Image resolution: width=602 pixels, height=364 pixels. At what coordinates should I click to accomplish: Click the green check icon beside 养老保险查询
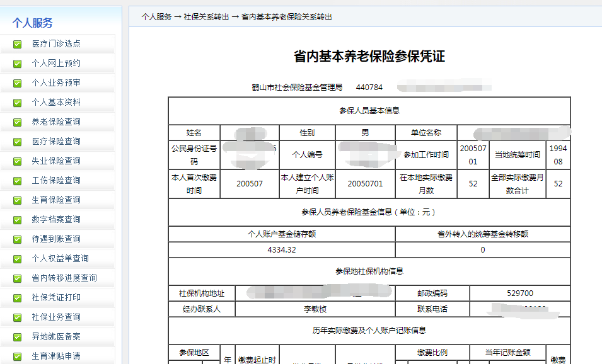click(16, 122)
